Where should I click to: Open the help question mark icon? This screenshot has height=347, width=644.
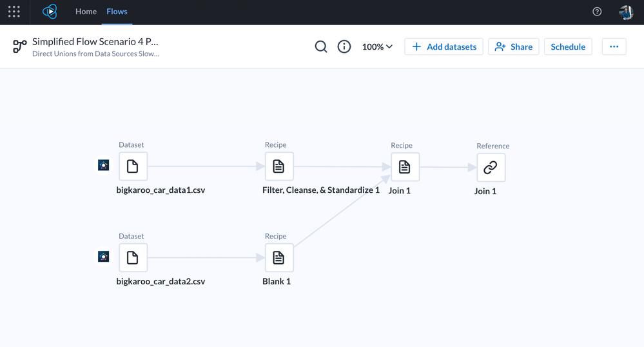[597, 12]
